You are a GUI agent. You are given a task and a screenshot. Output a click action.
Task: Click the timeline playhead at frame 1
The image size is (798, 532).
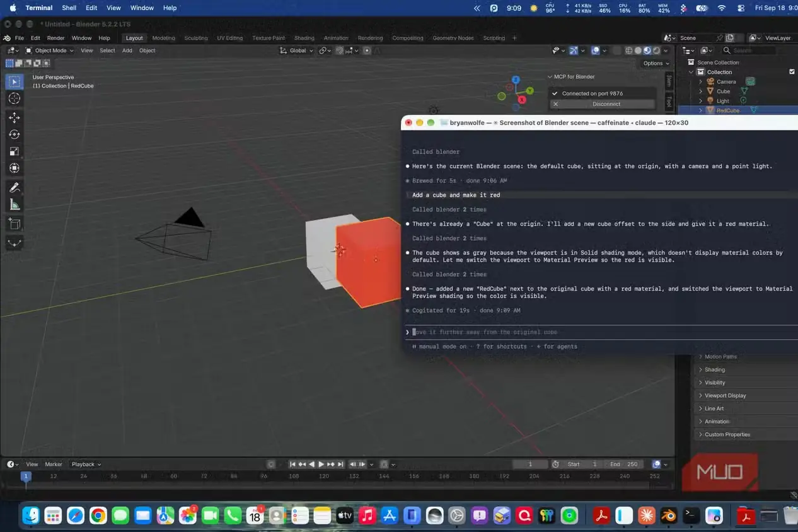26,477
